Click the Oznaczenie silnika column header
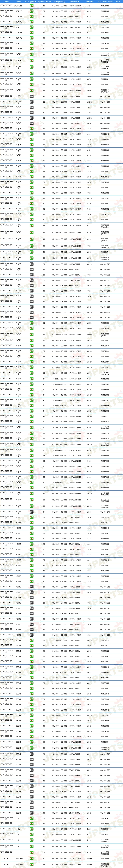The image size is (123, 868). (x=105, y=2)
